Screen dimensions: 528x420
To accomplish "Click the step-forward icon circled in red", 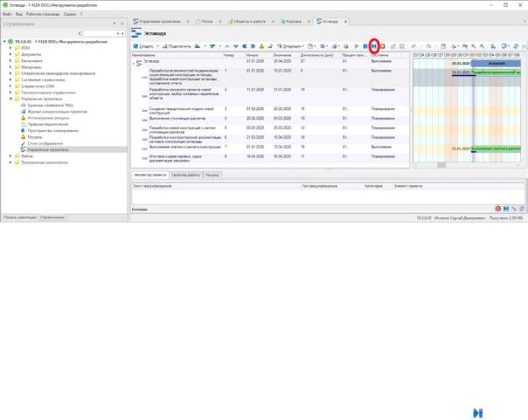I will [374, 46].
